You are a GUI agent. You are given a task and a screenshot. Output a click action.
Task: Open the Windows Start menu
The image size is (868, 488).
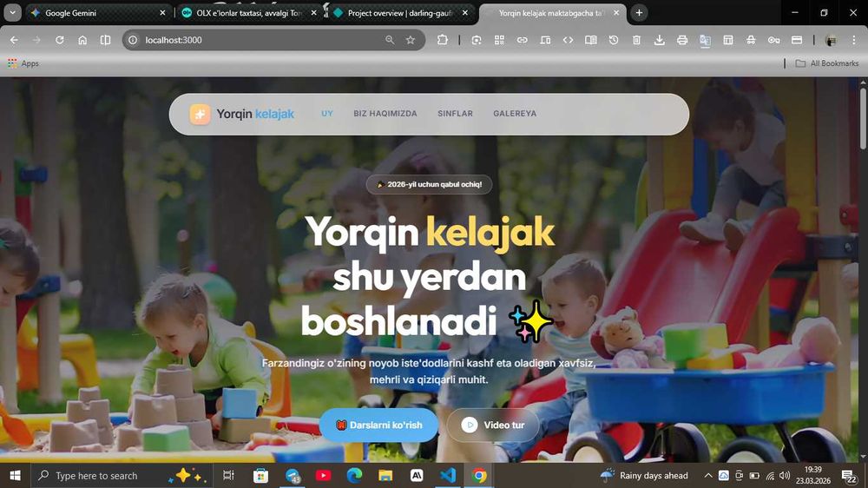click(x=15, y=475)
